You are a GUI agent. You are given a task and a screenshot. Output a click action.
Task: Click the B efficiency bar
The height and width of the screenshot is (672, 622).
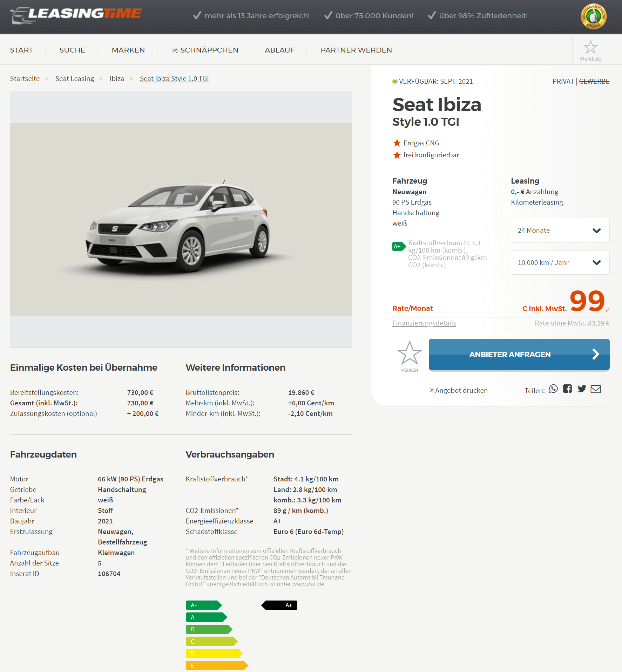tap(209, 629)
